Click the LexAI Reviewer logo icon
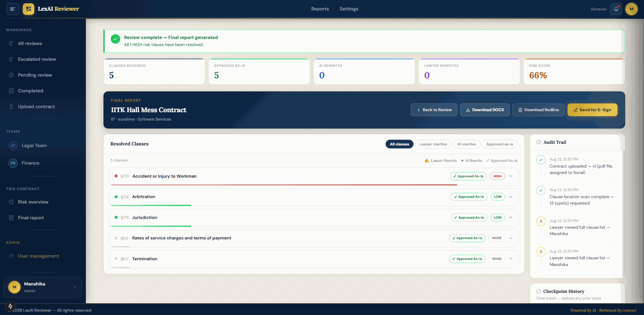The width and height of the screenshot is (644, 315). click(x=29, y=9)
